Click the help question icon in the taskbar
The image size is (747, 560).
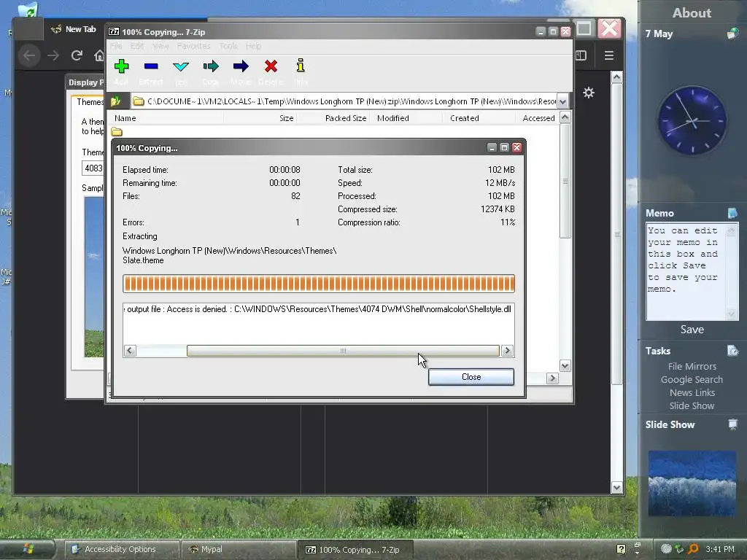pos(622,549)
